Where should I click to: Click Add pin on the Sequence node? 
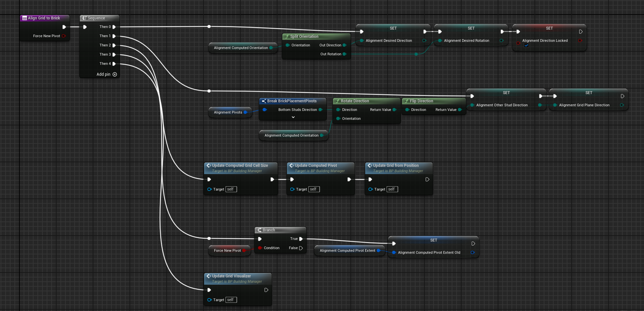click(115, 74)
